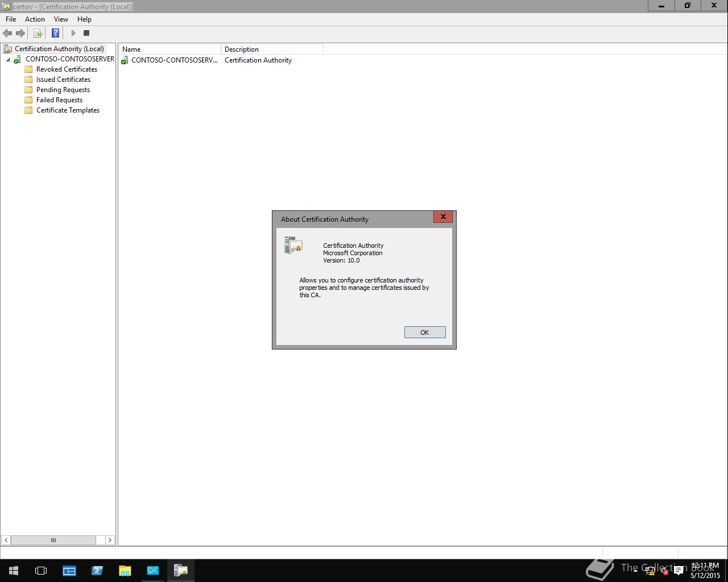Viewport: 728px width, 582px height.
Task: Click the Forward arrow toolbar icon
Action: click(x=20, y=33)
